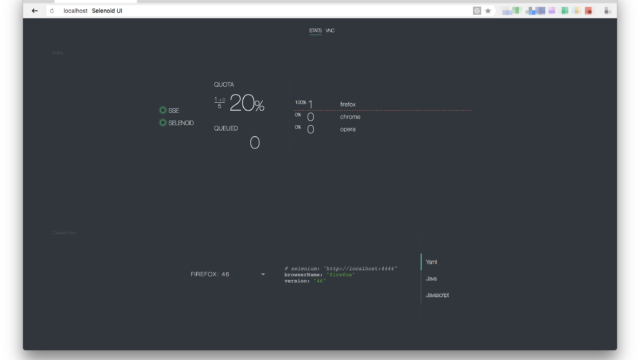640x360 pixels.
Task: Click the green SELENOID status indicator circle
Action: pyautogui.click(x=163, y=122)
